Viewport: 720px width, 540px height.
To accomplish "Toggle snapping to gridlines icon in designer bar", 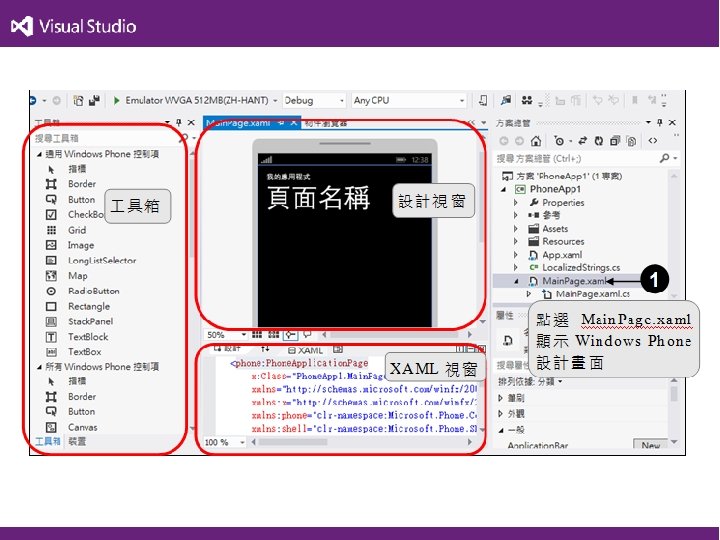I will click(274, 334).
